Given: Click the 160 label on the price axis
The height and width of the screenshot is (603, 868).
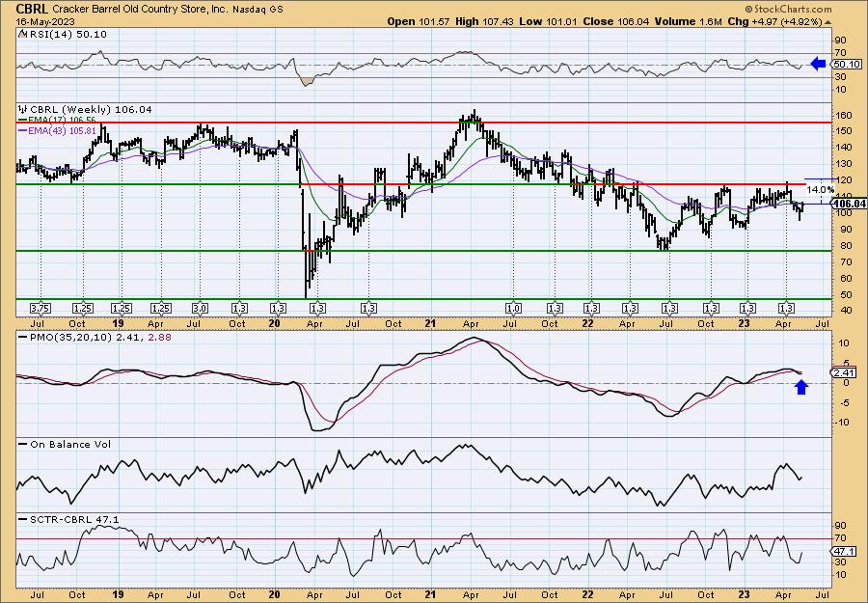Looking at the screenshot, I should [x=845, y=117].
